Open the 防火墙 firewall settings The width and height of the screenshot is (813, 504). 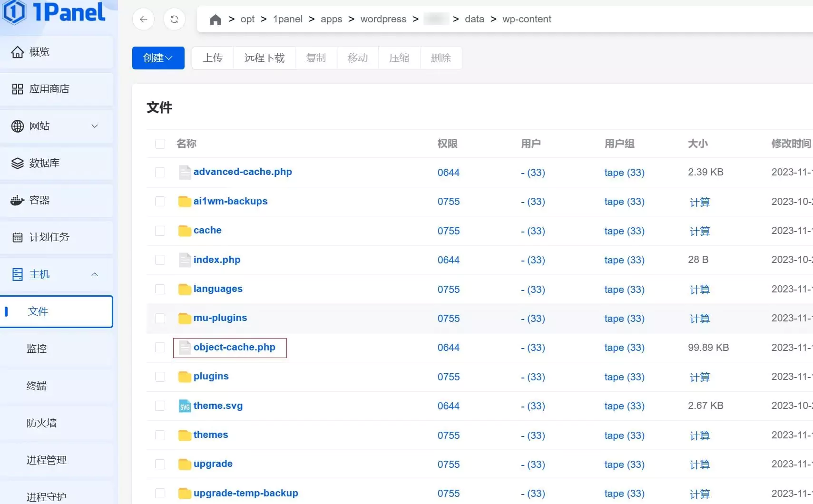(x=41, y=423)
